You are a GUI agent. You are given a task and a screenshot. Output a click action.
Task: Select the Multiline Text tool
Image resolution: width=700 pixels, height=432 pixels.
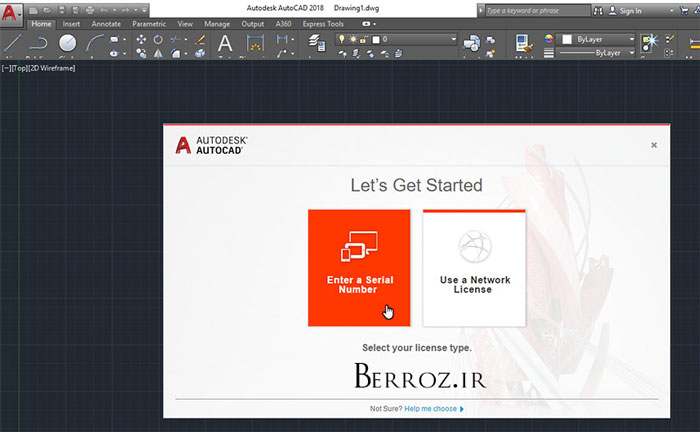click(x=225, y=44)
